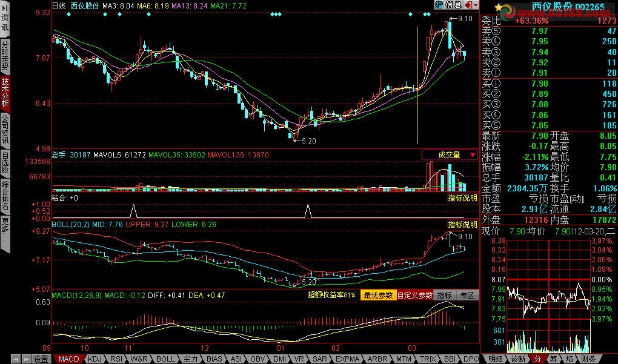Click the 西仪股份 002265 stock title
618x364 pixels.
click(x=568, y=6)
